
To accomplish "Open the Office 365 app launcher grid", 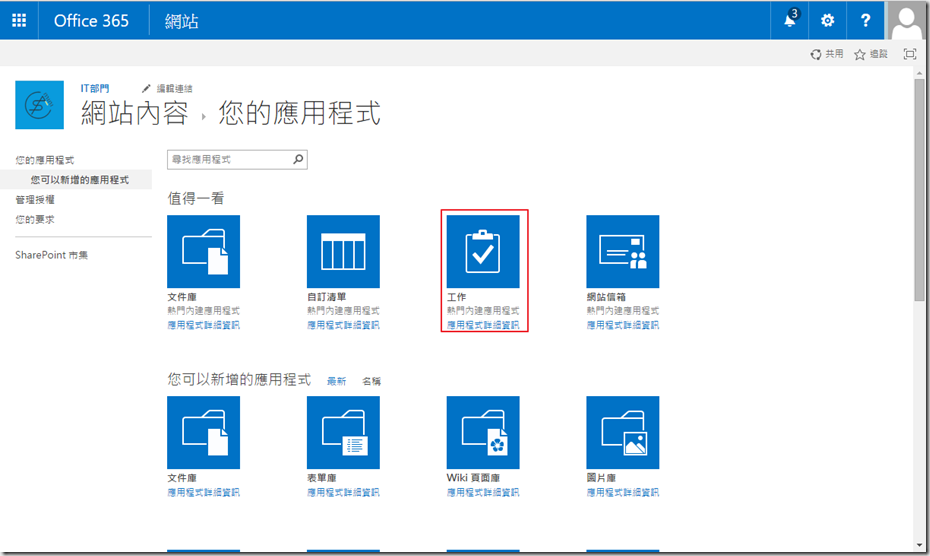I will coord(19,20).
